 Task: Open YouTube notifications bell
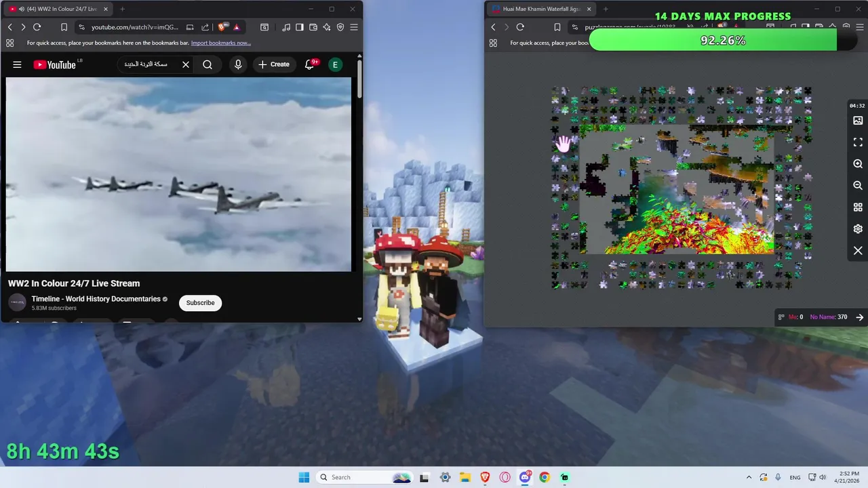[311, 64]
